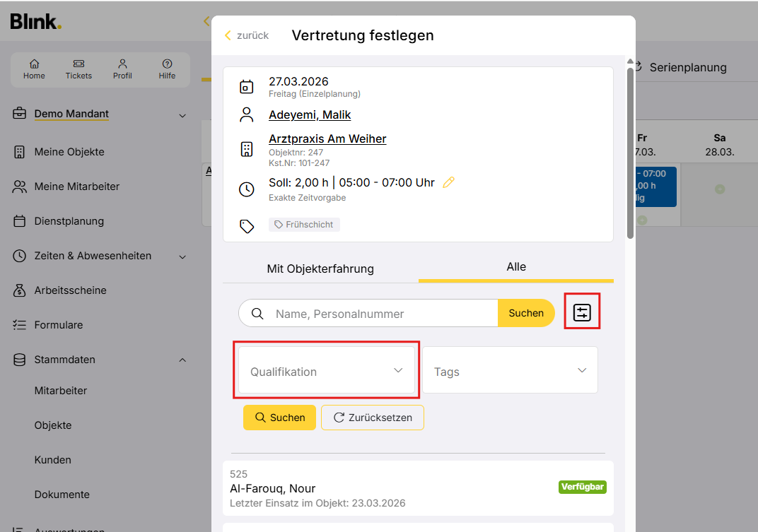Toggle the filter settings icon
Screen dimensions: 758x532
[x=582, y=312]
